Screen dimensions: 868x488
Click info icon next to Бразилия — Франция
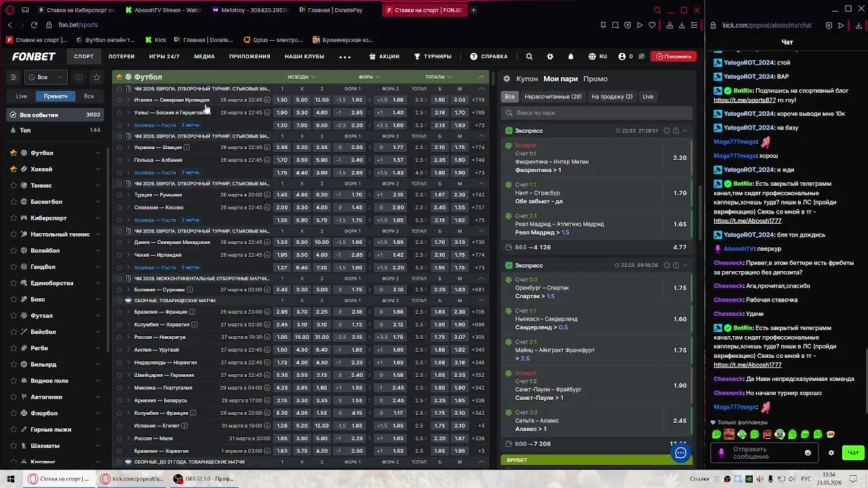click(193, 312)
